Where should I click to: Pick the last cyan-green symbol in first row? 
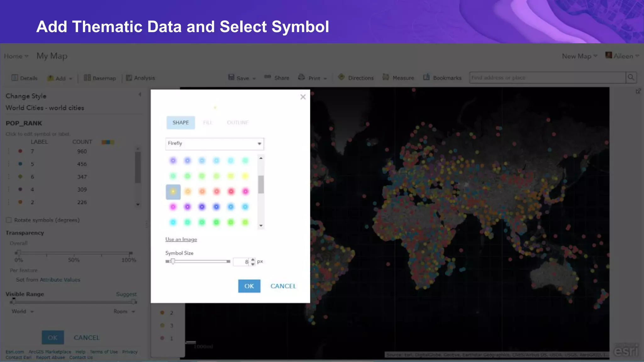tap(245, 161)
